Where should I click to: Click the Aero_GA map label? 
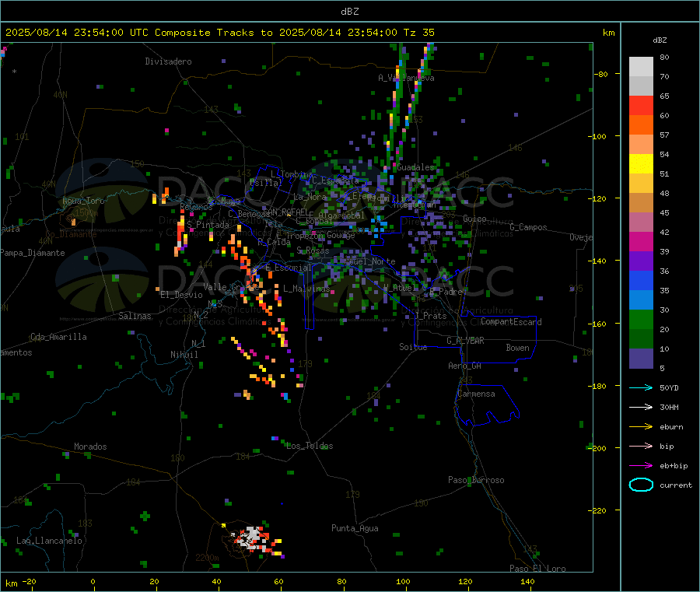coord(464,366)
